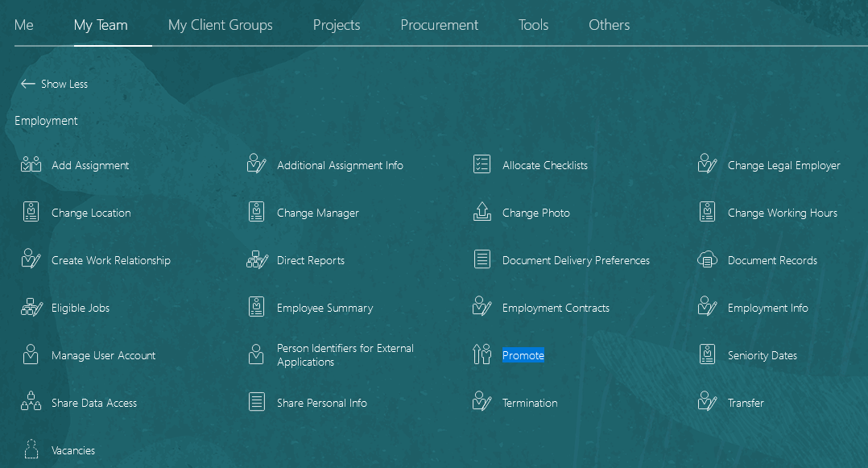Click the Termination icon
This screenshot has height=468, width=868.
(x=482, y=401)
